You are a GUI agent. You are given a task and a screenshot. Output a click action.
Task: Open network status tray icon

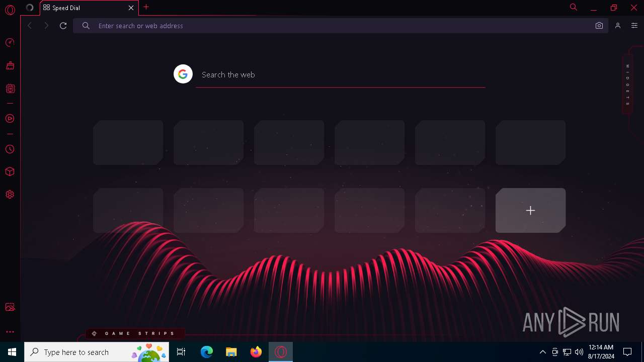click(567, 352)
